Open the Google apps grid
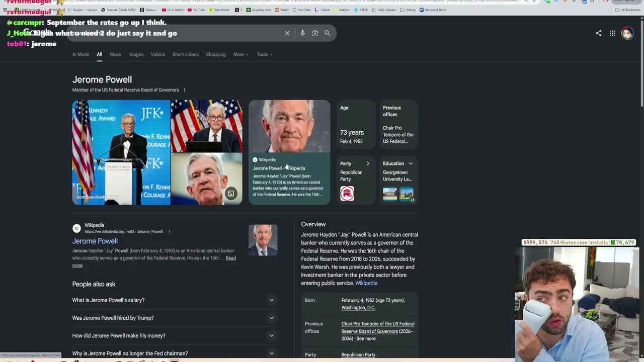Viewport: 644px width, 362px height. point(612,33)
